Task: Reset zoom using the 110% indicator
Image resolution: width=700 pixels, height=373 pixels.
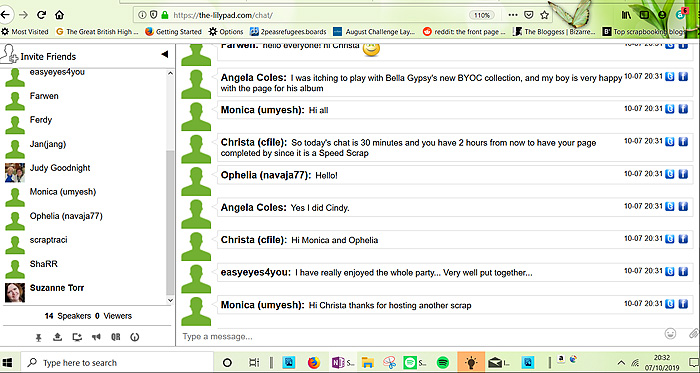Action: (x=482, y=15)
